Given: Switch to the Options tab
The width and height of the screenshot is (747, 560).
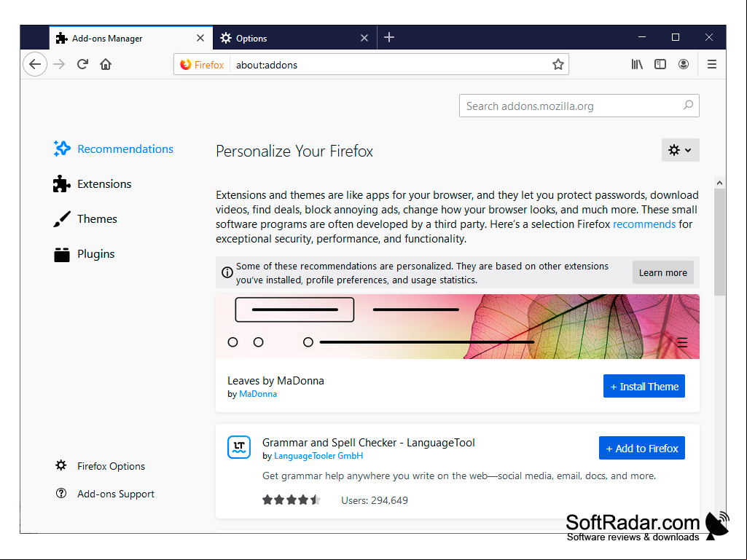Looking at the screenshot, I should (294, 38).
